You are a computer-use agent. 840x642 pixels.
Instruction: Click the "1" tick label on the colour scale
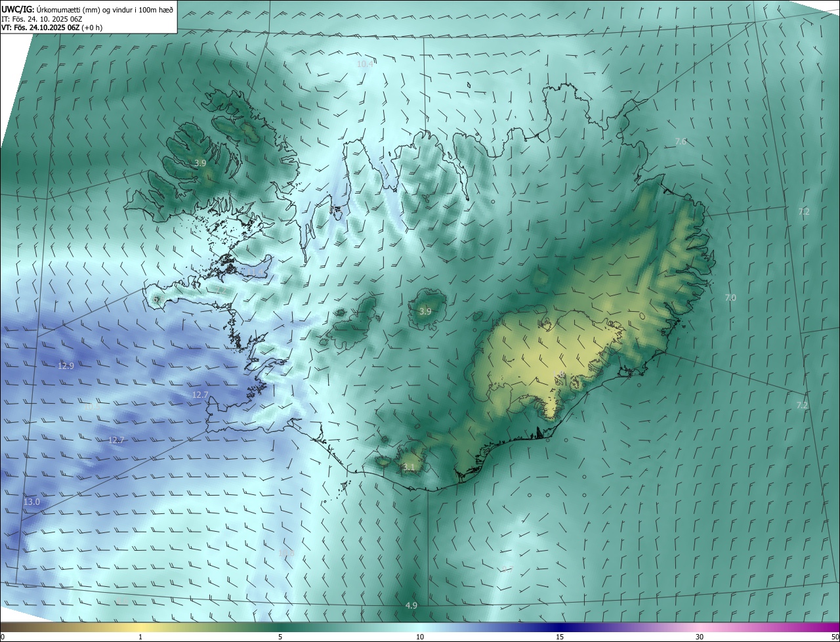pyautogui.click(x=140, y=637)
